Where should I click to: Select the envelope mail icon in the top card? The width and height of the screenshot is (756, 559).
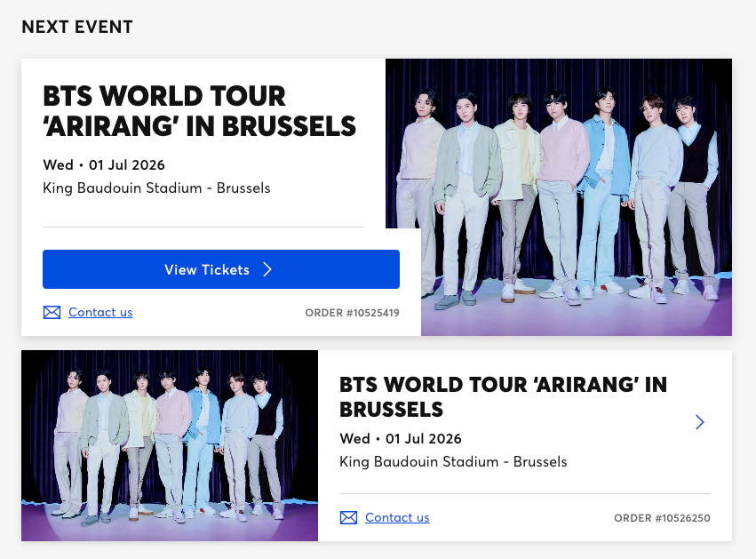[52, 312]
